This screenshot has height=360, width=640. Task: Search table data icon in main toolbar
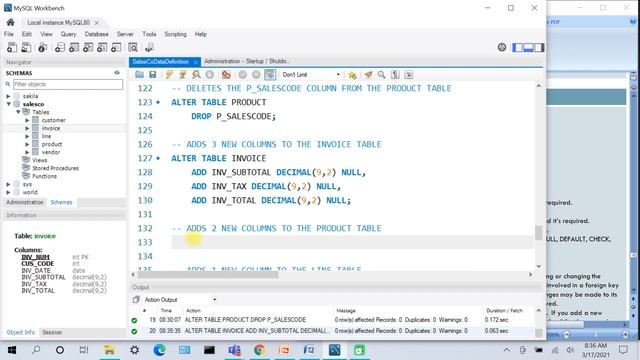pos(133,47)
